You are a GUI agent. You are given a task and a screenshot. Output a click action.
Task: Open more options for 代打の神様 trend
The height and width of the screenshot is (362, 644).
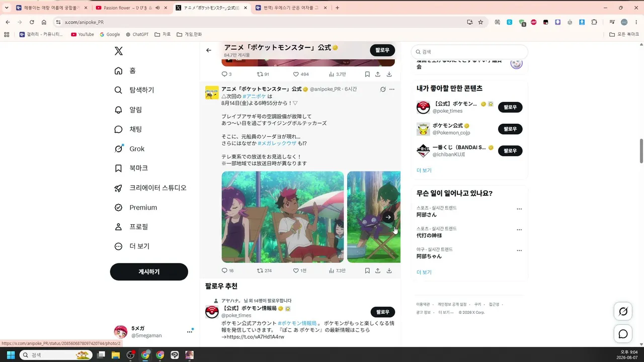click(x=519, y=230)
